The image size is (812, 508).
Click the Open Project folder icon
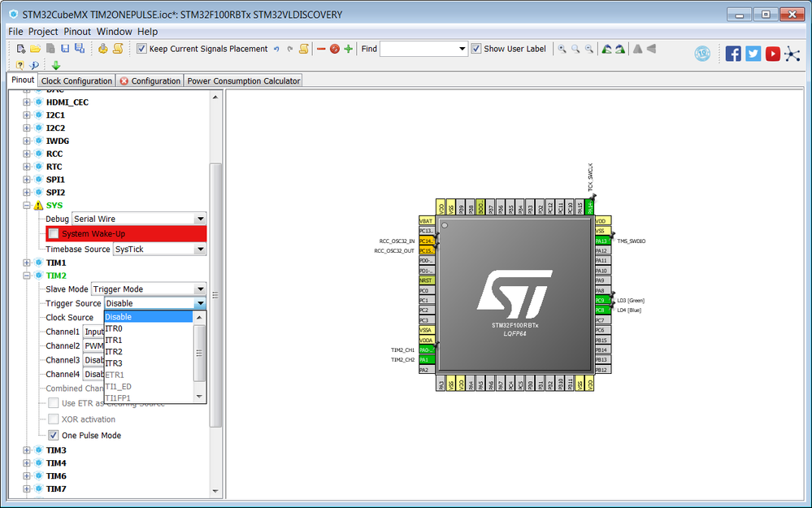(x=35, y=49)
